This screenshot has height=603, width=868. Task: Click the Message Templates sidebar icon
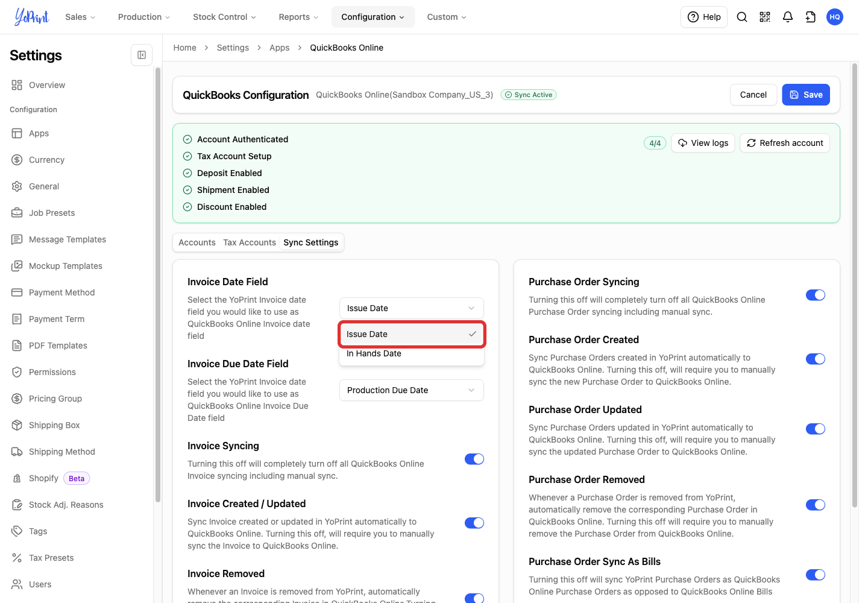click(17, 239)
